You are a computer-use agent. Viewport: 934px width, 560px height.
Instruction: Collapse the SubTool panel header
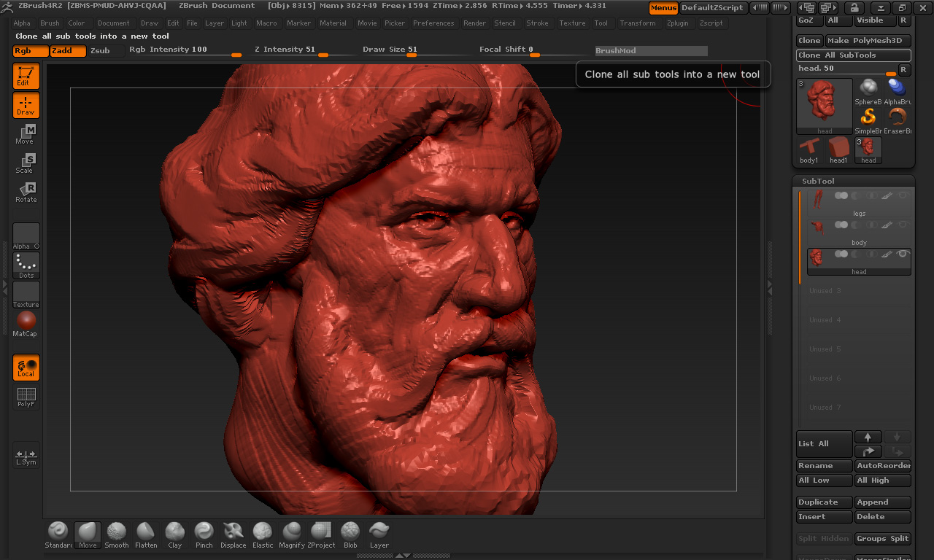point(818,181)
